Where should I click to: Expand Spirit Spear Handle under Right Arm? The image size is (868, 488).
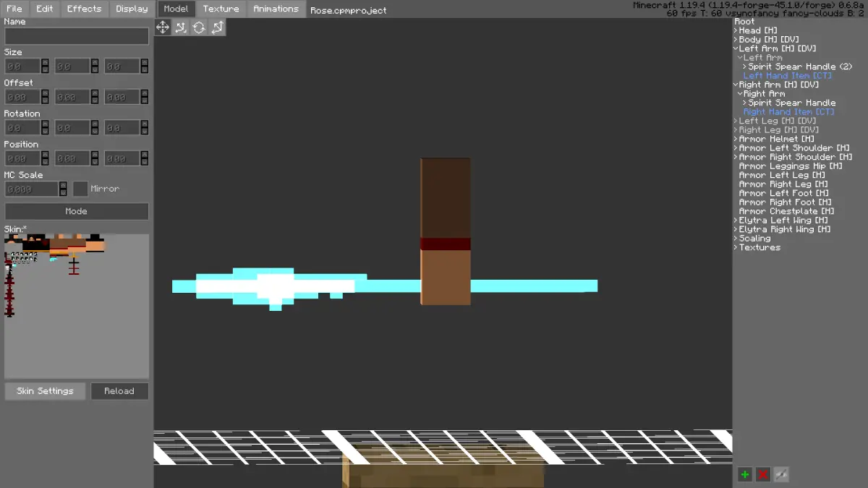[x=745, y=103]
